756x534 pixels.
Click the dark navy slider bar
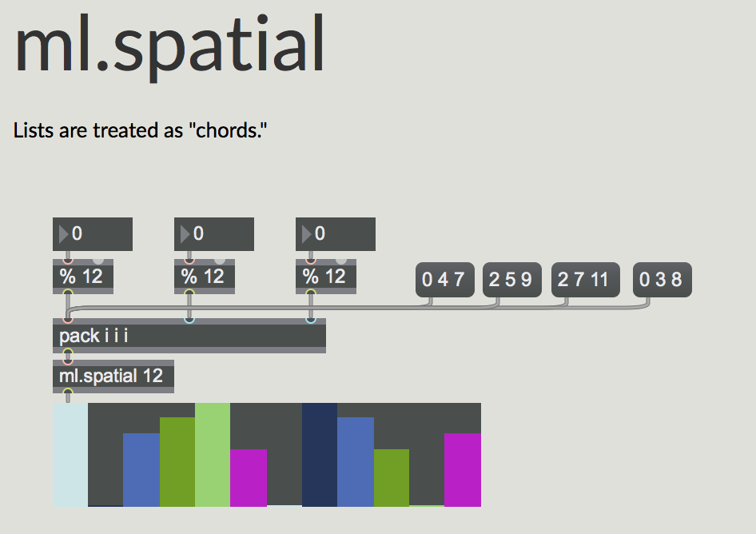tap(319, 456)
